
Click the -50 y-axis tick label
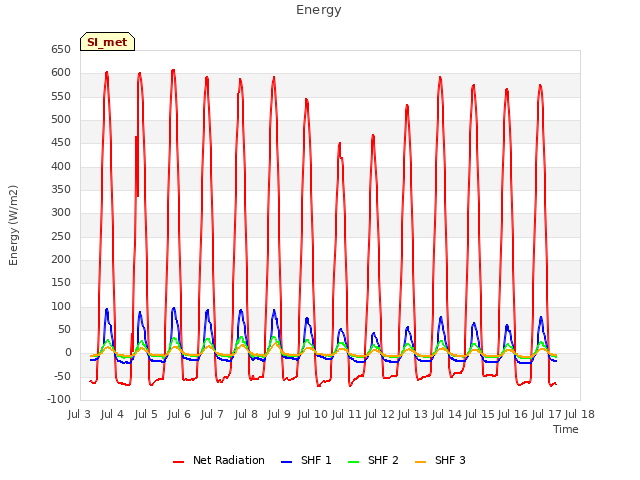[61, 376]
